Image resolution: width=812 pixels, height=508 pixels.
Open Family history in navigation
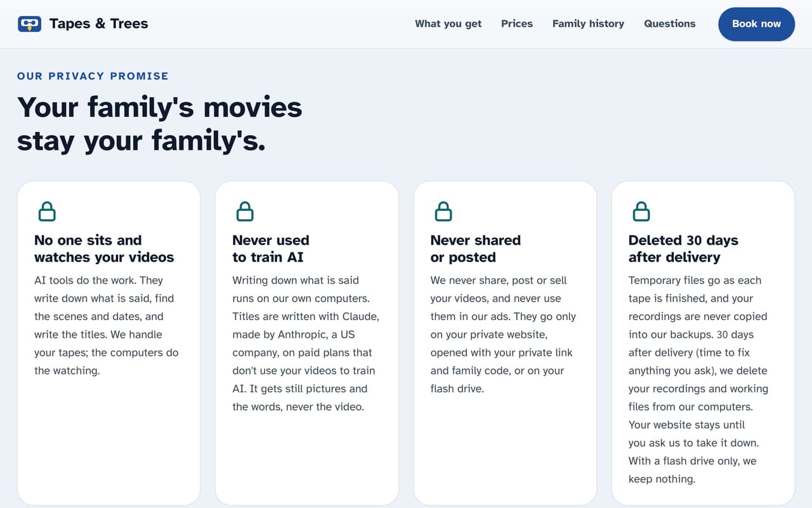point(588,23)
